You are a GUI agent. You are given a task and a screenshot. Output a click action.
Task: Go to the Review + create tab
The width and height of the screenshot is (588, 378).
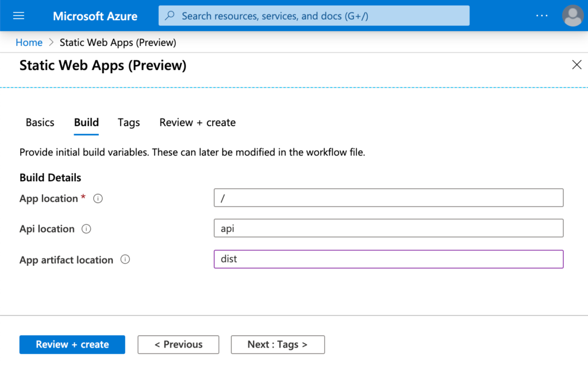point(198,123)
